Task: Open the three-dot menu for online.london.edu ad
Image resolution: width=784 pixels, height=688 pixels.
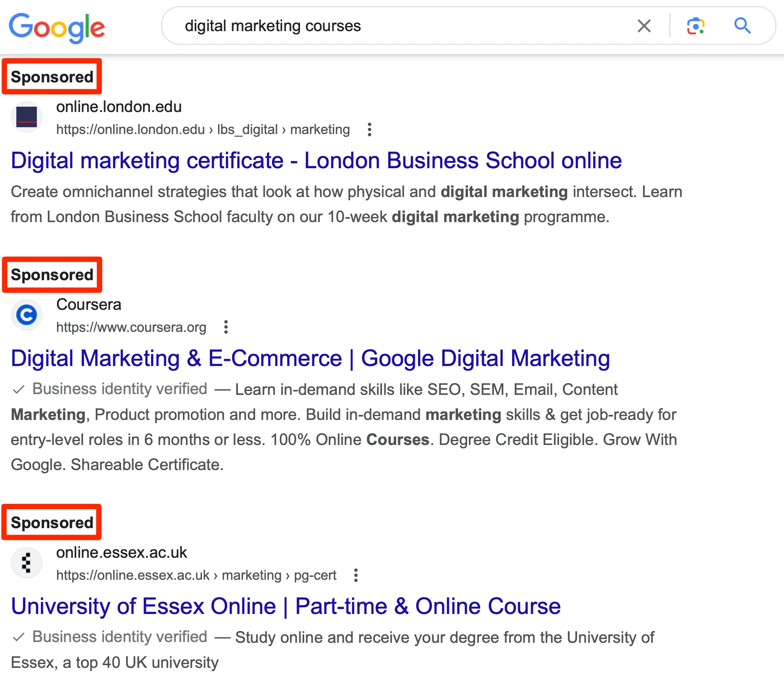Action: pos(369,129)
